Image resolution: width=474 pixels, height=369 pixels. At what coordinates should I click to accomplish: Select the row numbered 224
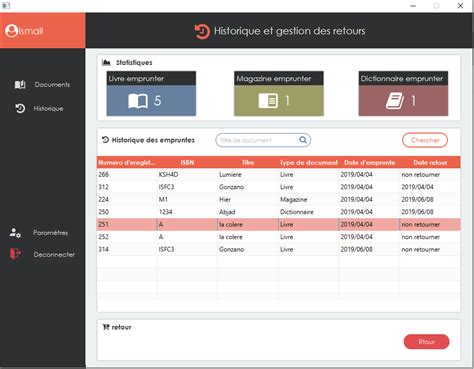(x=279, y=199)
